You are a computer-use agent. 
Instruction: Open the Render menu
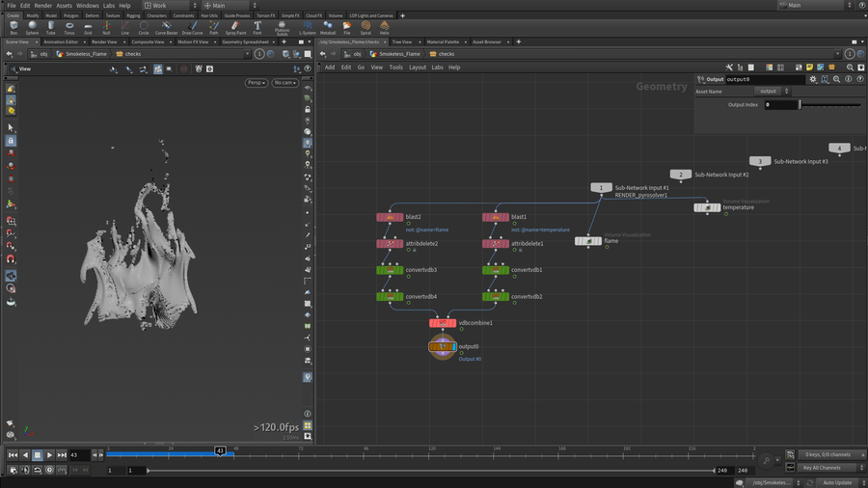point(43,6)
